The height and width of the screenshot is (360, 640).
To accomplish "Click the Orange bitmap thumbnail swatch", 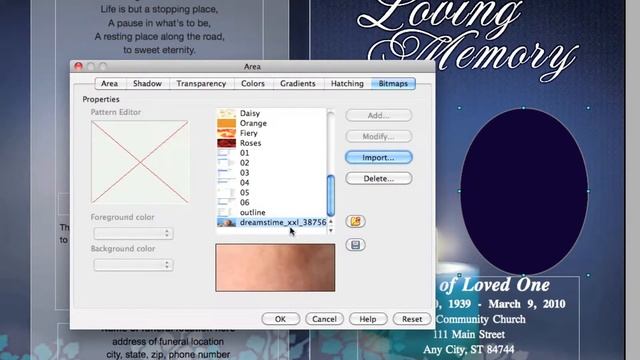I will pos(227,123).
